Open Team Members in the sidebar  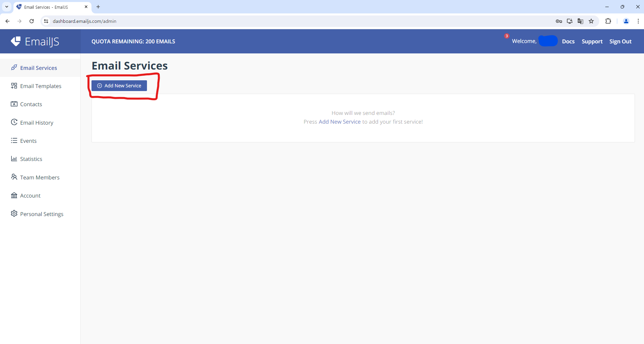(40, 177)
